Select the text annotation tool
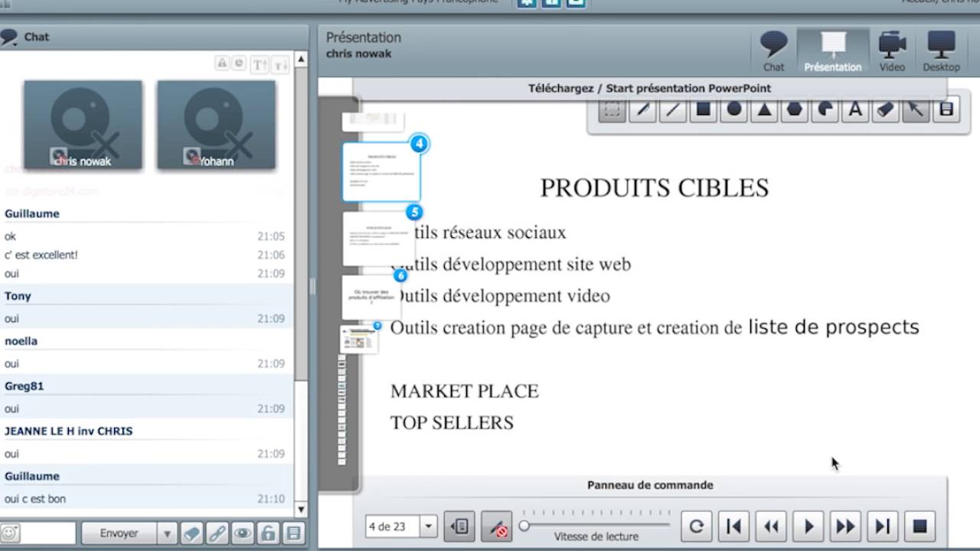The width and height of the screenshot is (980, 551). [855, 109]
